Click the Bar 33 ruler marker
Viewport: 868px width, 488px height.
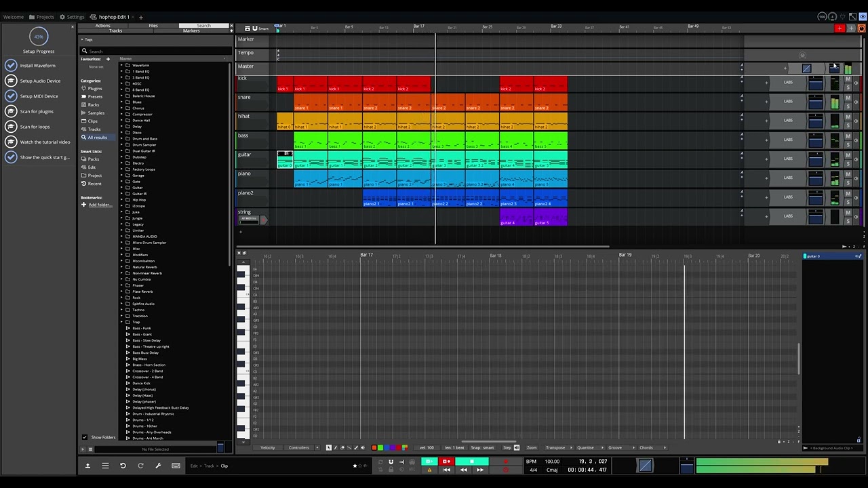click(x=556, y=26)
